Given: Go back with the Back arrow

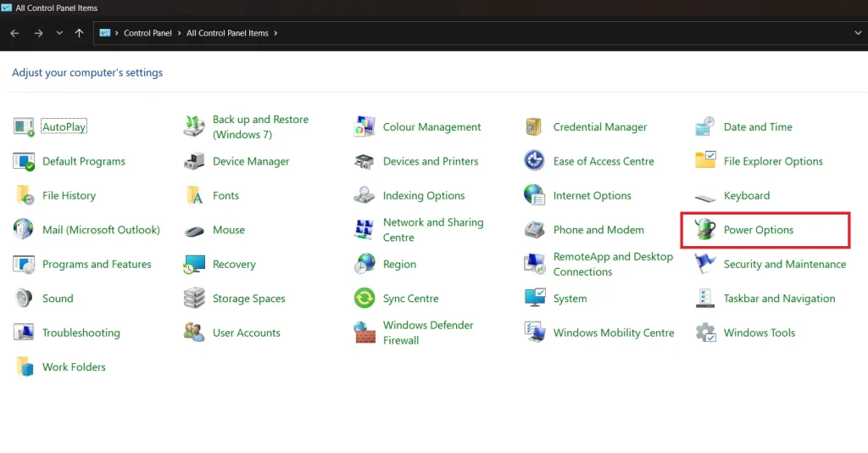Looking at the screenshot, I should (15, 33).
